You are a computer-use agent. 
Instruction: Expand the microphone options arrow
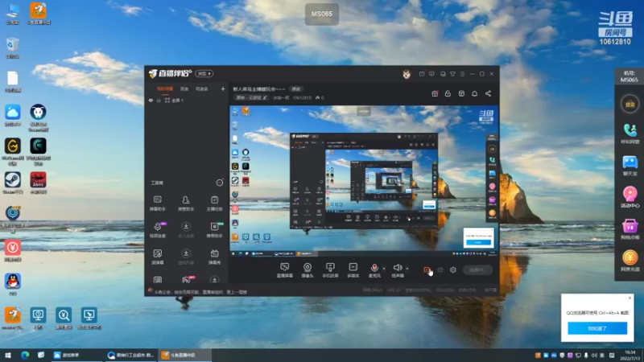tap(384, 269)
